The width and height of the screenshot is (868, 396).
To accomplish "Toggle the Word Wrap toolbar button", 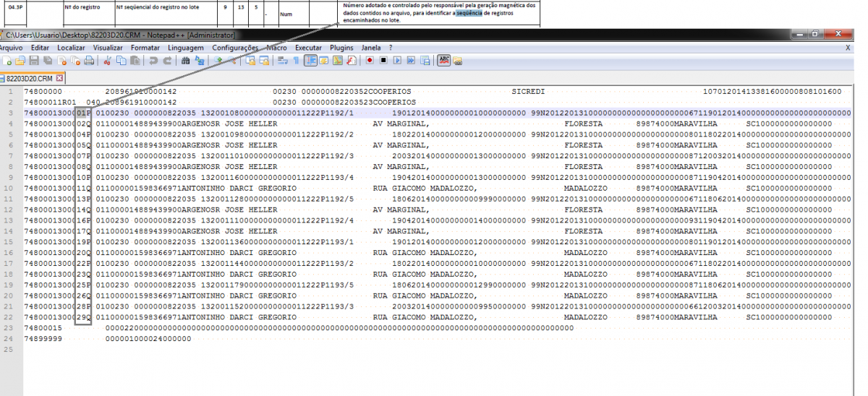I will tap(283, 60).
